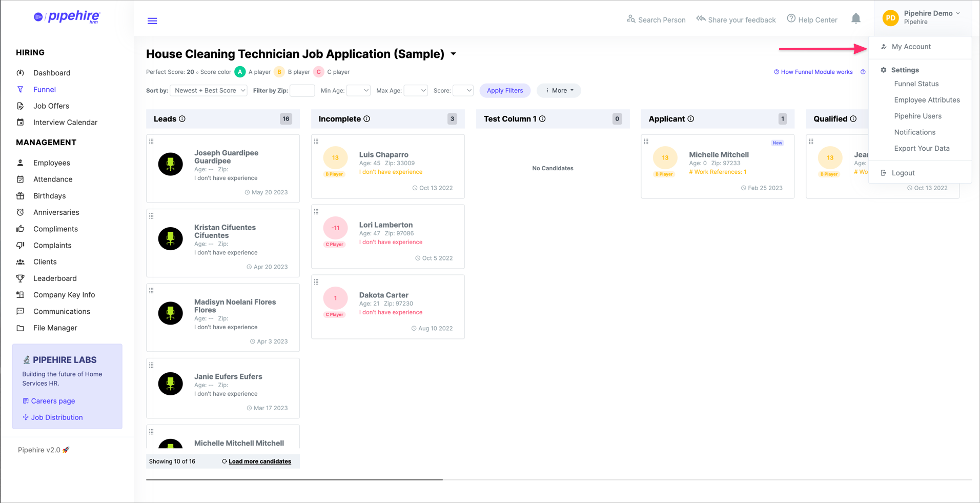Click the Job Offers document icon
The height and width of the screenshot is (503, 980).
[x=21, y=106]
